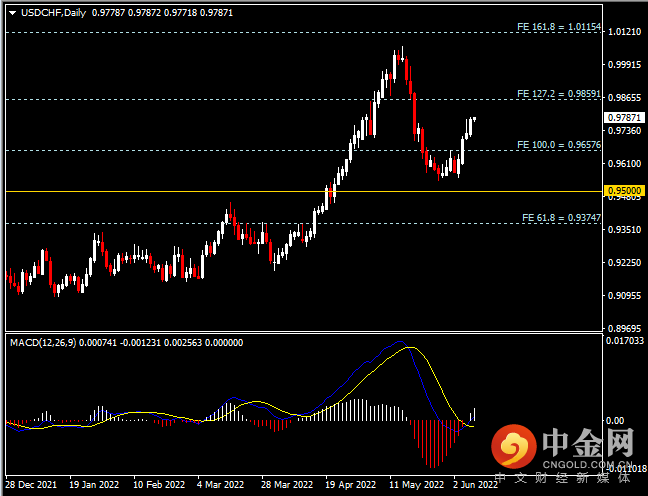Select the FE 127.2 = 0.98591 level label

(559, 94)
